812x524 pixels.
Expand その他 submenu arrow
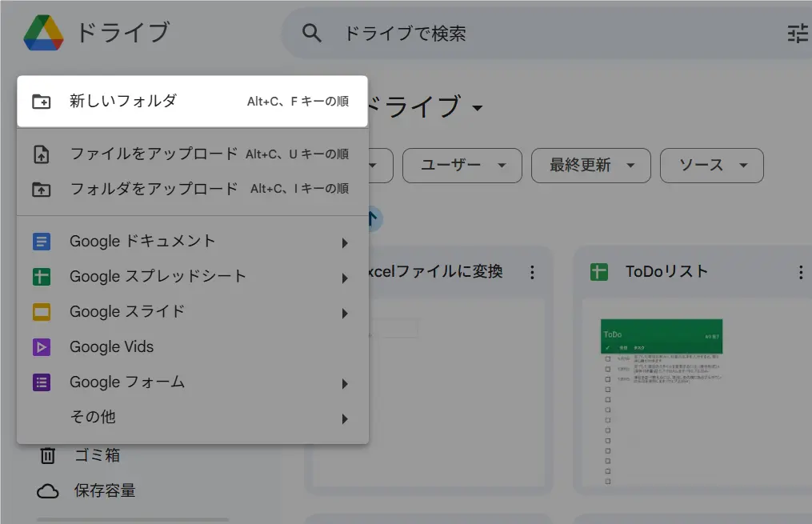pyautogui.click(x=345, y=418)
